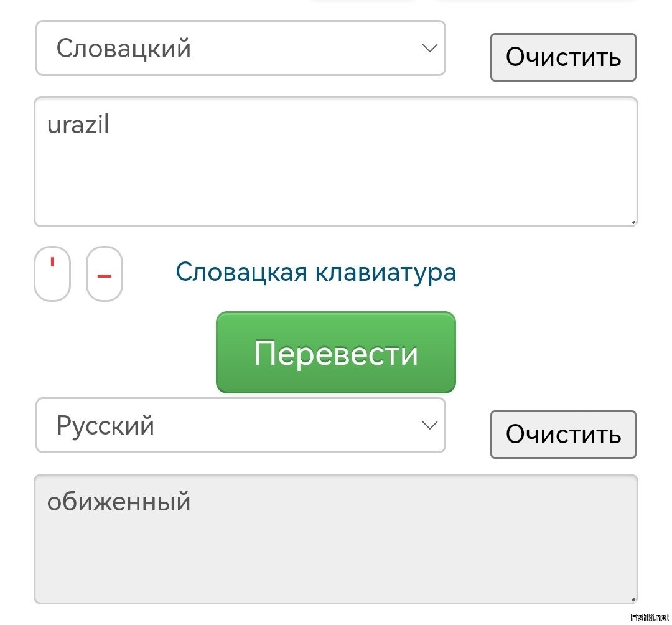672x625 pixels.
Task: Click the red dash key button
Action: tap(105, 274)
